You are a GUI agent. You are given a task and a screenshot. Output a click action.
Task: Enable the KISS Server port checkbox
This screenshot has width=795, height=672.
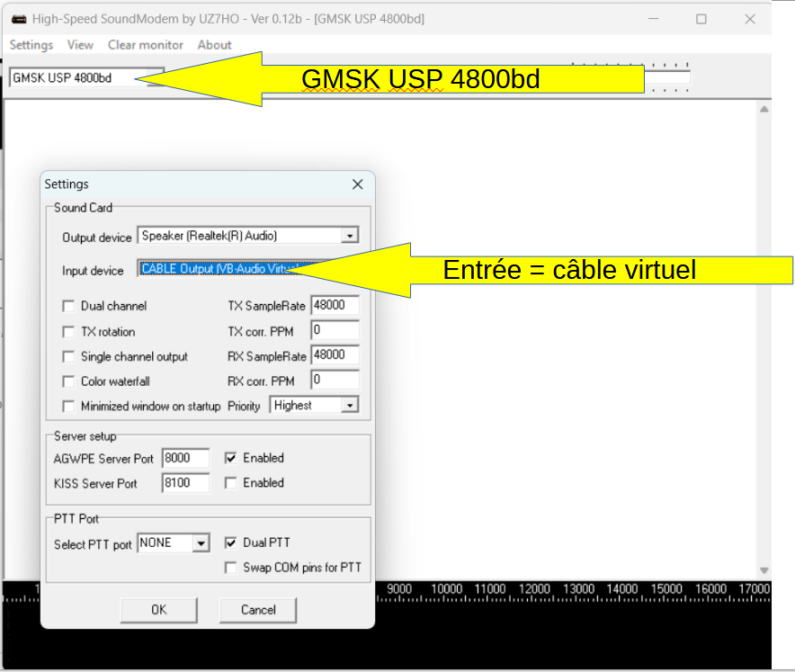click(x=231, y=483)
